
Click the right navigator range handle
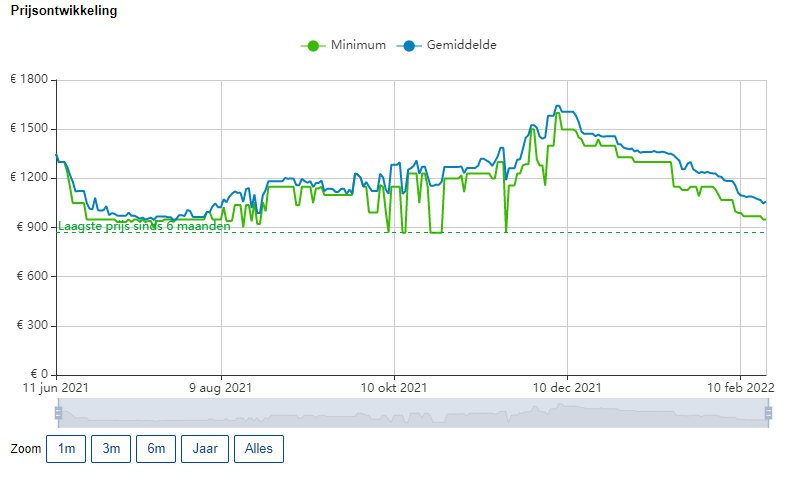pyautogui.click(x=768, y=413)
